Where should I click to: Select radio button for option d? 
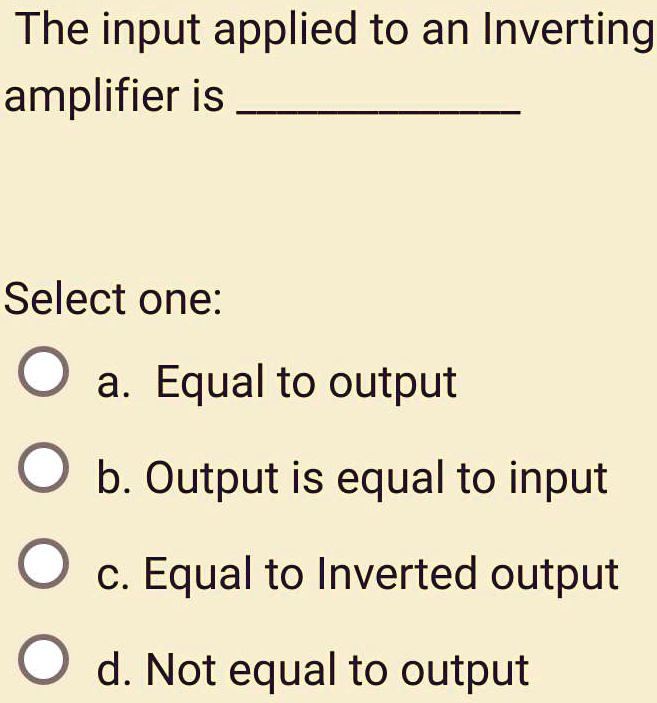pyautogui.click(x=44, y=659)
